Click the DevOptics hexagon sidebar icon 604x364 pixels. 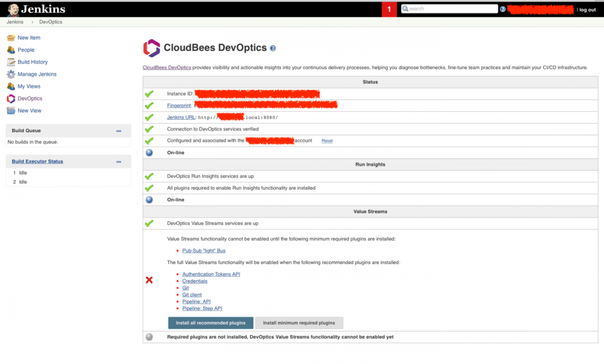point(11,99)
